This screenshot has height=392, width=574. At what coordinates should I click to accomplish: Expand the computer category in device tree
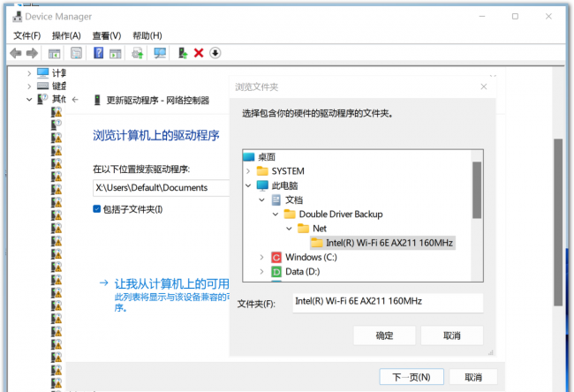29,73
